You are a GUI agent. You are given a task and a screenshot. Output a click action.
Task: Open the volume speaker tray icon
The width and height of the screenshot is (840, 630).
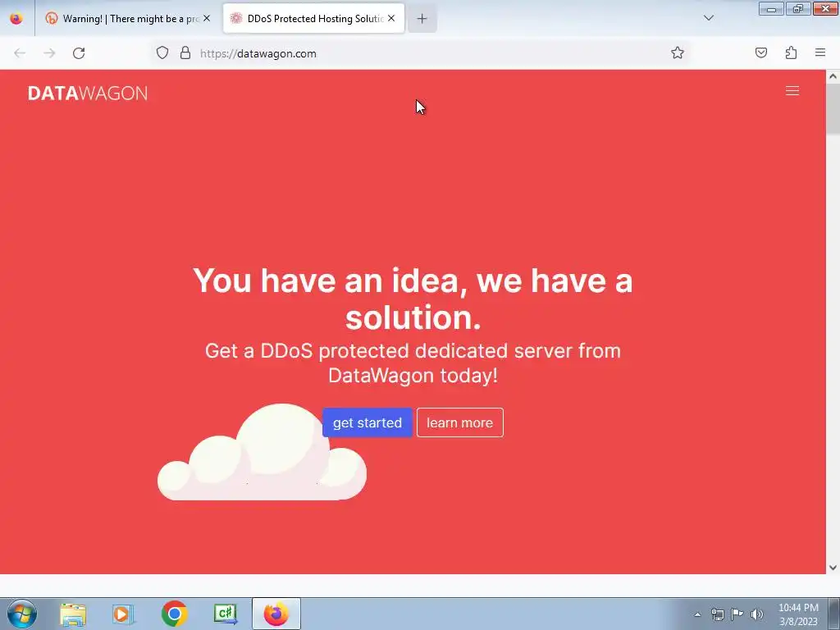[x=757, y=614]
